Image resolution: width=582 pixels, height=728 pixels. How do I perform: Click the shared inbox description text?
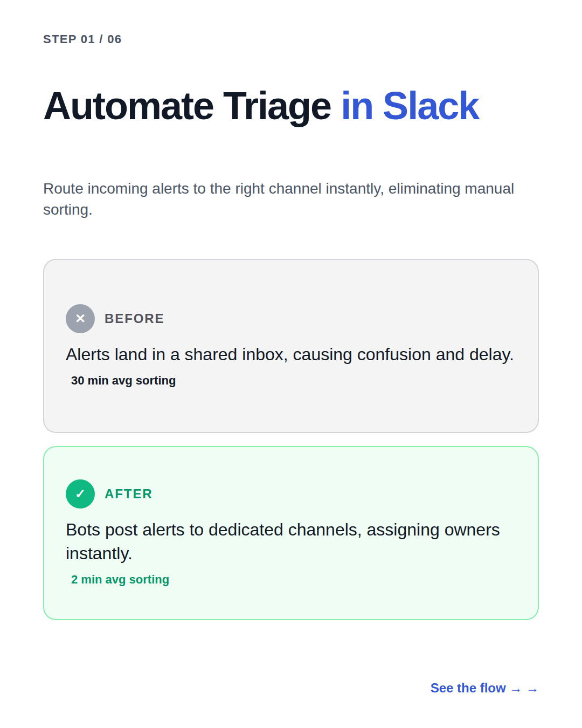[x=289, y=354]
